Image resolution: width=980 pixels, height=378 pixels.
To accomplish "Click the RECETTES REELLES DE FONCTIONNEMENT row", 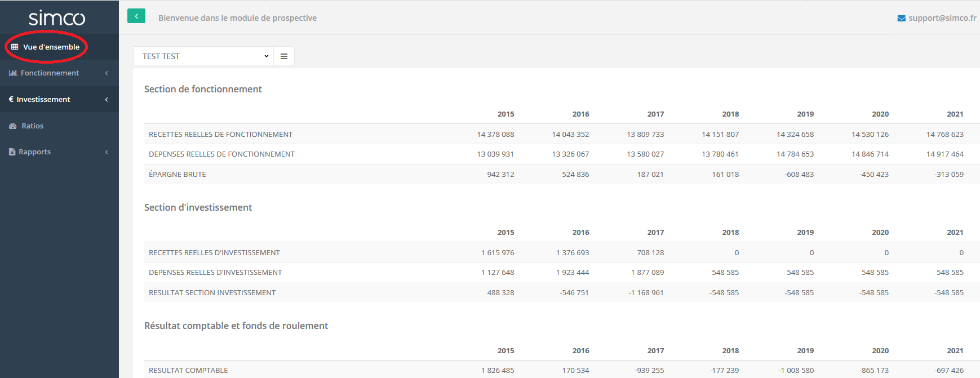I will point(220,135).
